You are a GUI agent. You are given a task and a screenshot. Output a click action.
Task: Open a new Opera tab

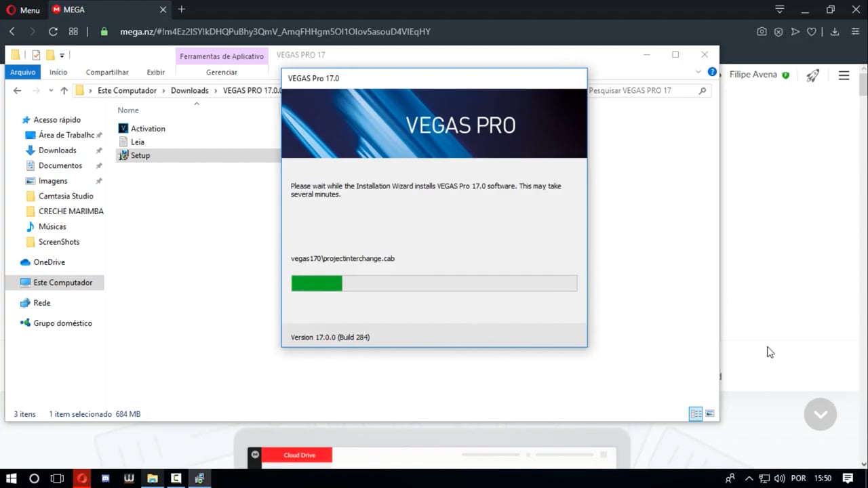tap(181, 9)
